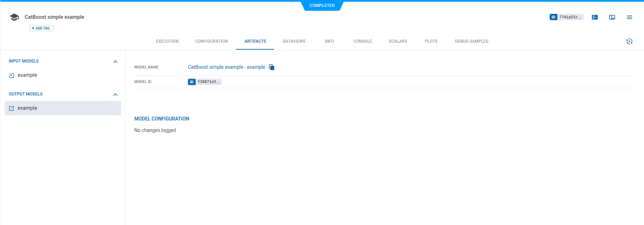Open the hamburger menu at top right
644x225 pixels.
pyautogui.click(x=629, y=17)
